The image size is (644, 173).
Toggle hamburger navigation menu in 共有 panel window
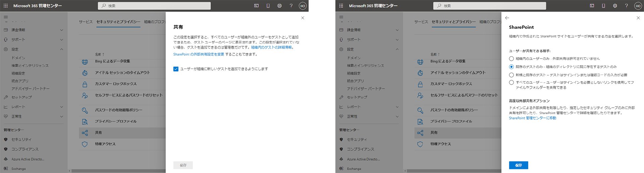click(x=6, y=17)
